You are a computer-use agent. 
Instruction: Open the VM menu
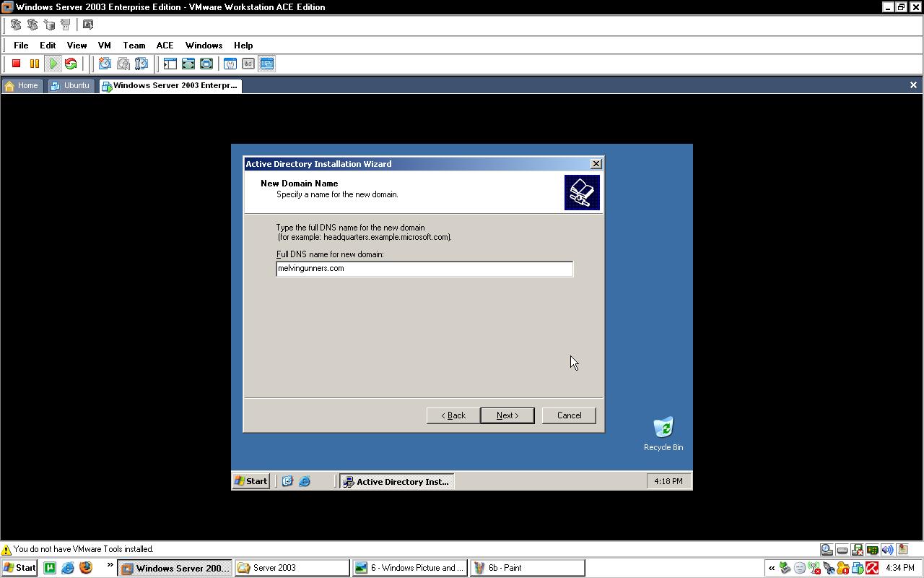click(x=104, y=45)
